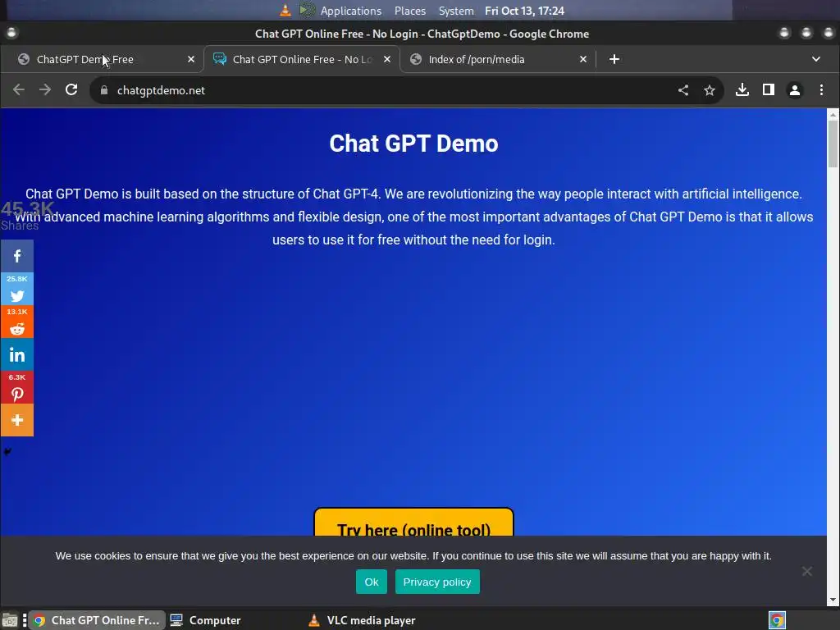This screenshot has height=630, width=840.
Task: Share this page via share icon
Action: coord(683,90)
